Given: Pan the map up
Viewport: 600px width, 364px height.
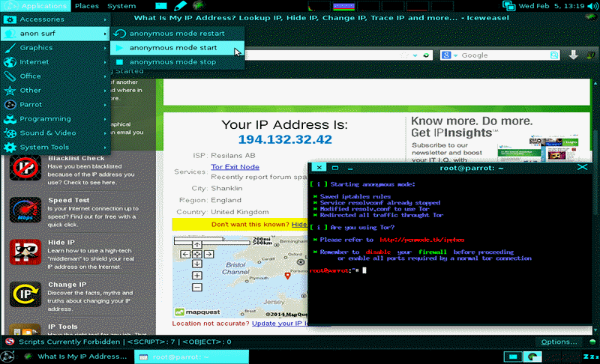Looking at the screenshot, I should coord(197,244).
